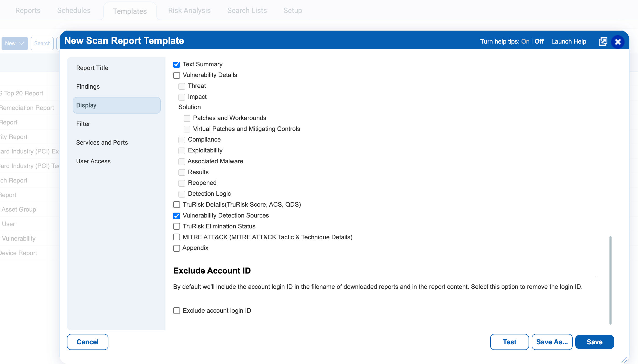Click the Search button in the toolbar
The width and height of the screenshot is (638, 364).
[x=42, y=43]
